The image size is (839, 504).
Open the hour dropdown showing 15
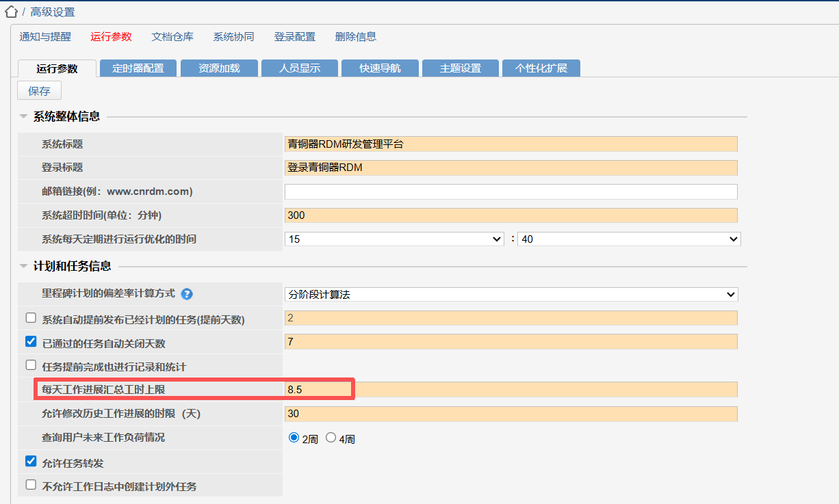[x=396, y=239]
